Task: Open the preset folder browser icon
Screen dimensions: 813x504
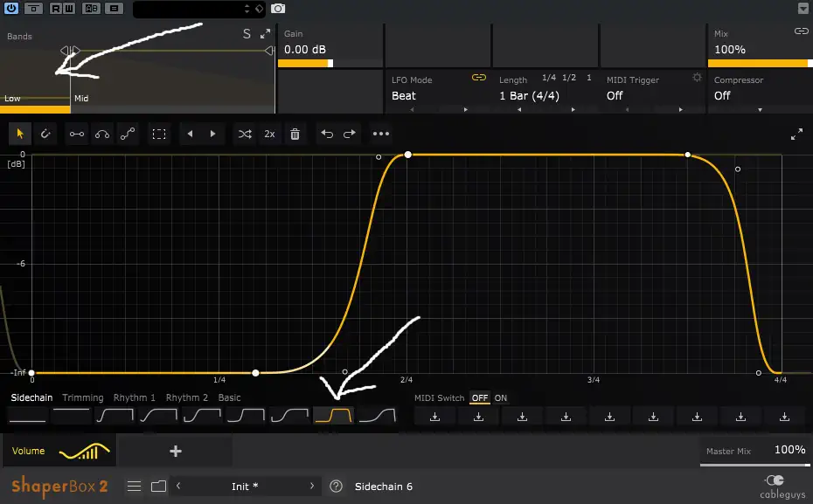Action: (x=158, y=487)
